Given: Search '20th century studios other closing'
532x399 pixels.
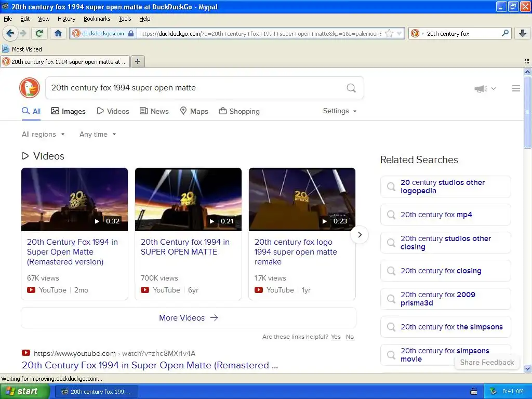Looking at the screenshot, I should (445, 243).
